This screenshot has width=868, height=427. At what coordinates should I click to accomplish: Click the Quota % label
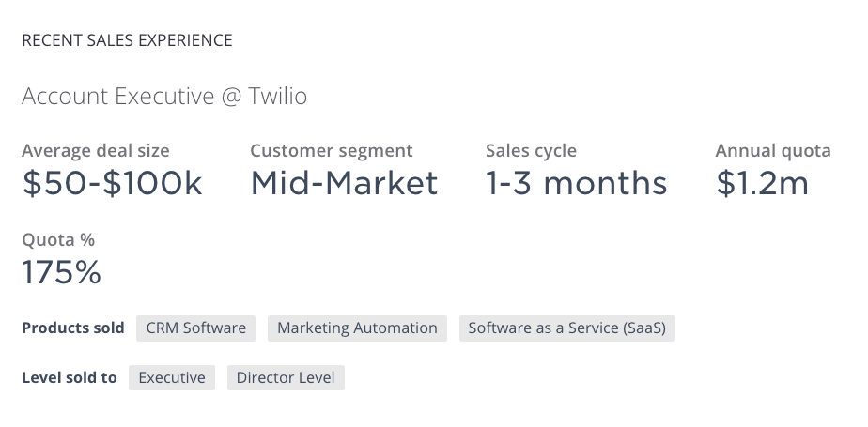pyautogui.click(x=58, y=240)
